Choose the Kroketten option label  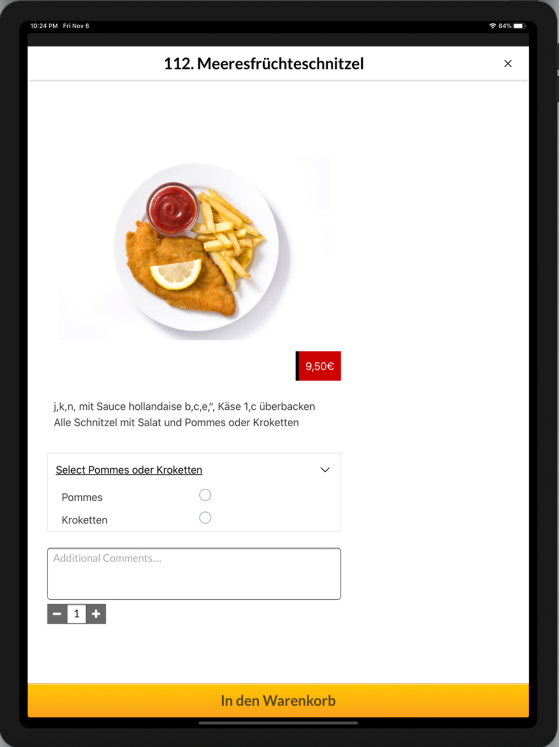(85, 520)
